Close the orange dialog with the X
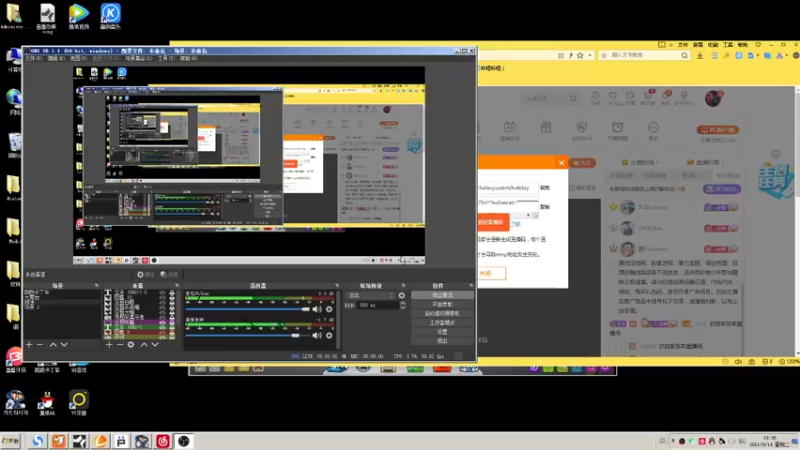 [562, 163]
